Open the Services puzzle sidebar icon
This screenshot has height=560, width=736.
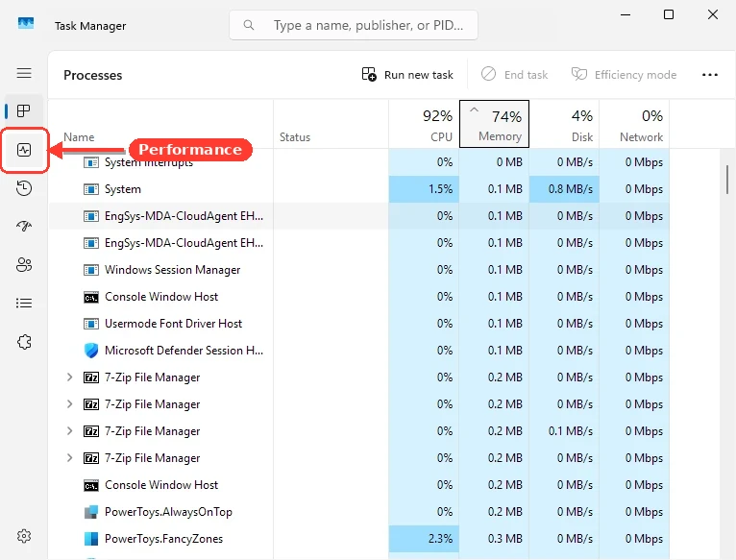tap(24, 342)
